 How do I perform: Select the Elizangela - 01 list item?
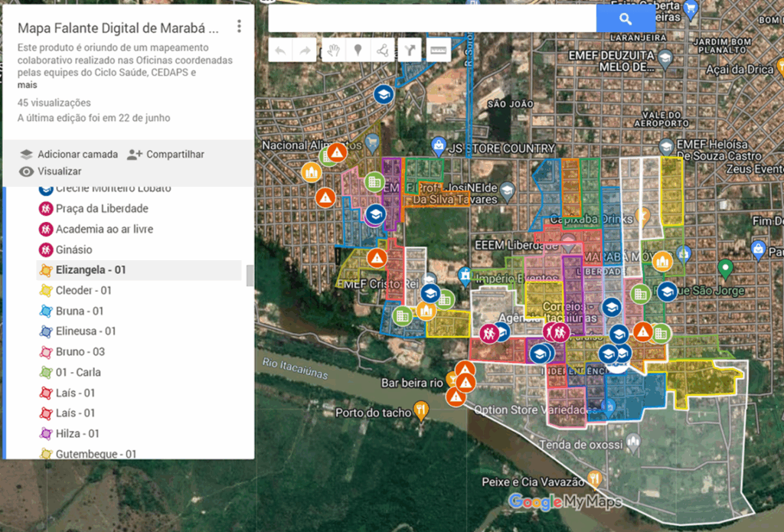(90, 270)
